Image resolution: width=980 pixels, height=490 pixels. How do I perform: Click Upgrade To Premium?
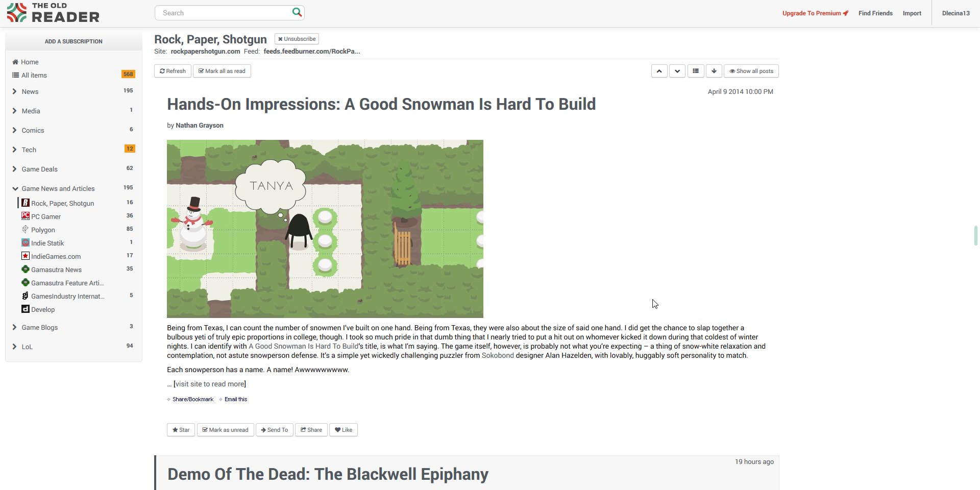coord(815,13)
